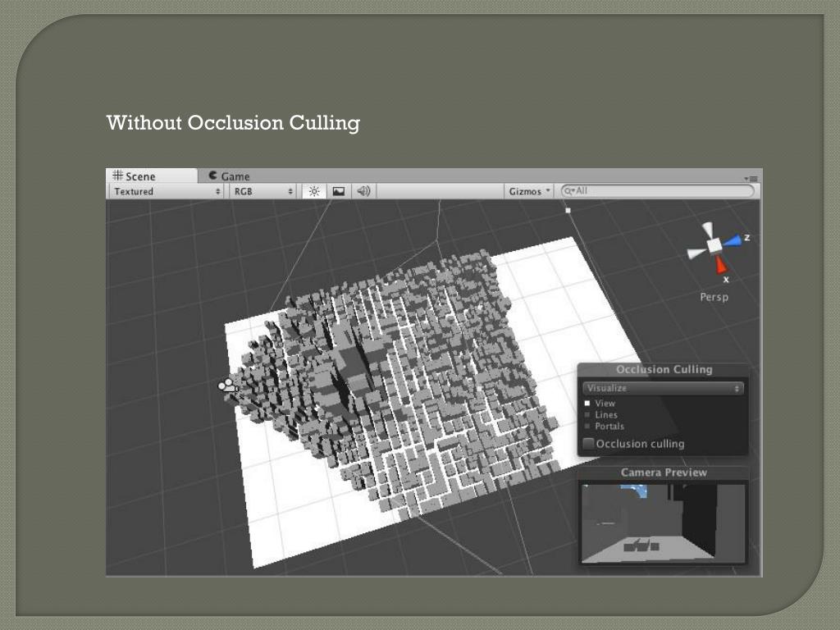This screenshot has height=630, width=840.
Task: Toggle the View checkbox
Action: [587, 404]
